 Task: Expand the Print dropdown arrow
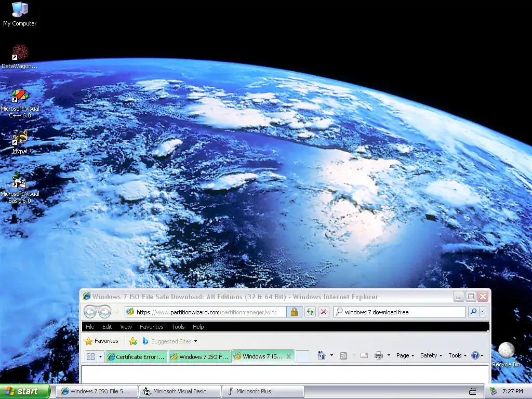coord(389,355)
